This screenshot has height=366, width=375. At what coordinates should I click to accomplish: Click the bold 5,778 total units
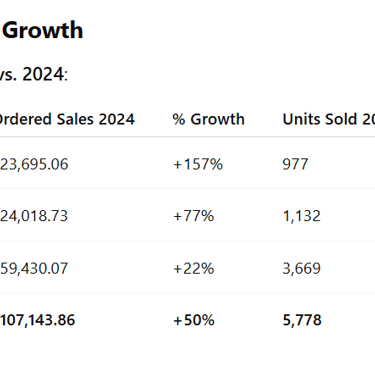click(302, 320)
